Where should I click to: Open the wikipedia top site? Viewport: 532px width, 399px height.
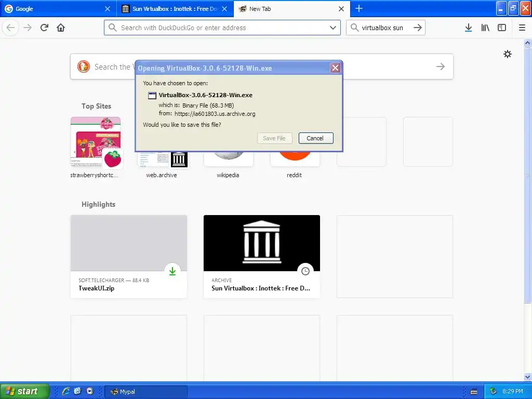(228, 159)
